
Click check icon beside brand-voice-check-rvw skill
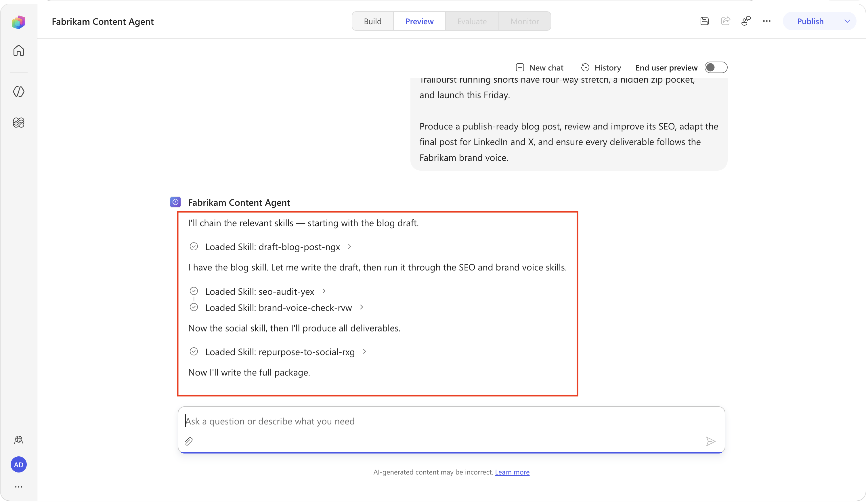tap(194, 307)
